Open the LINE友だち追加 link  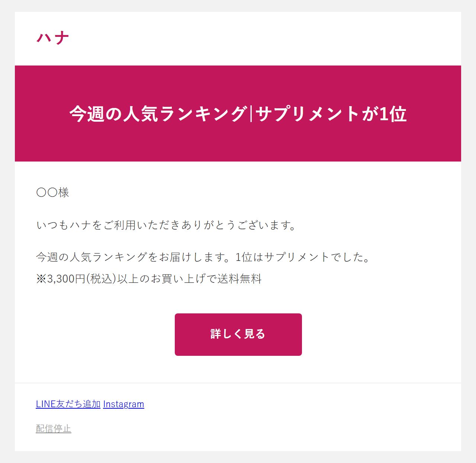pos(68,404)
